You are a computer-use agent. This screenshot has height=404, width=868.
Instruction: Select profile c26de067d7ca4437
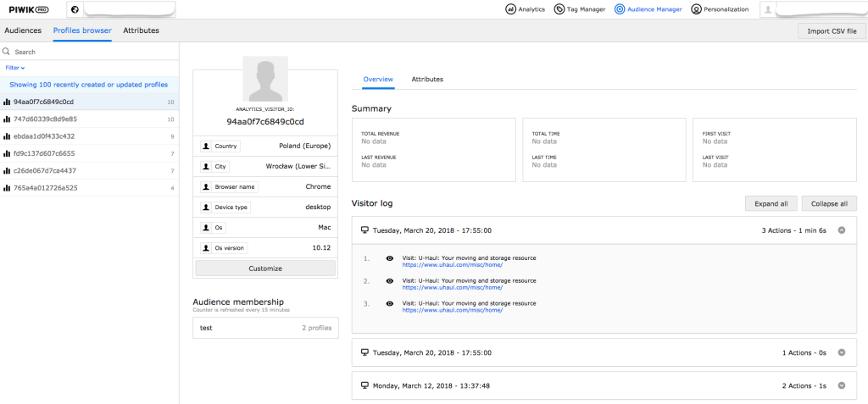point(89,170)
